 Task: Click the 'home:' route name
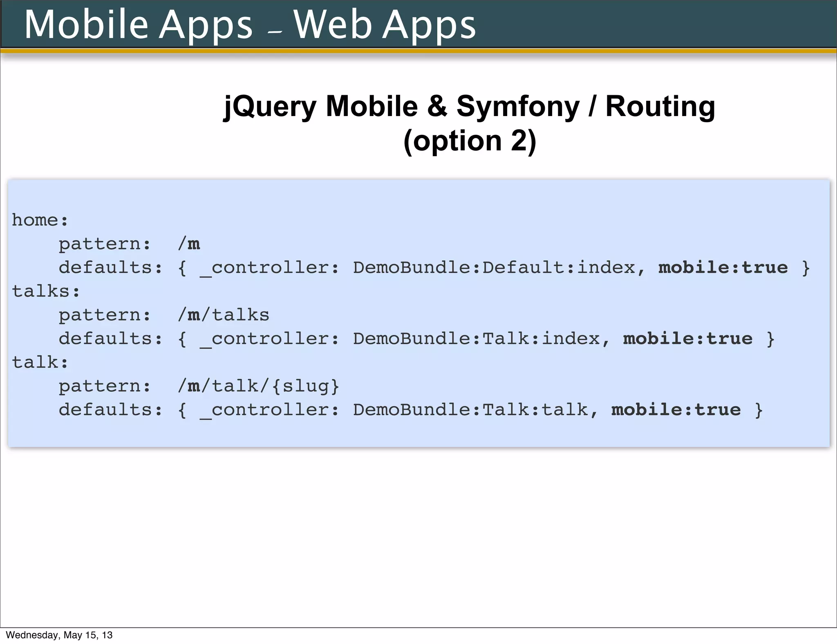[40, 220]
